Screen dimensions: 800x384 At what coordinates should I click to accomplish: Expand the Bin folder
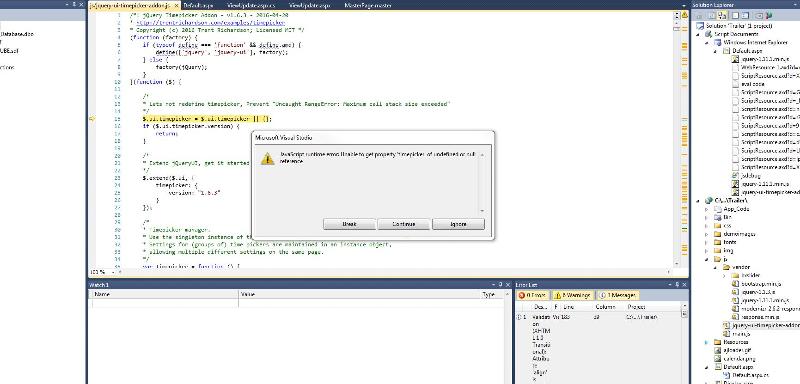pos(707,217)
